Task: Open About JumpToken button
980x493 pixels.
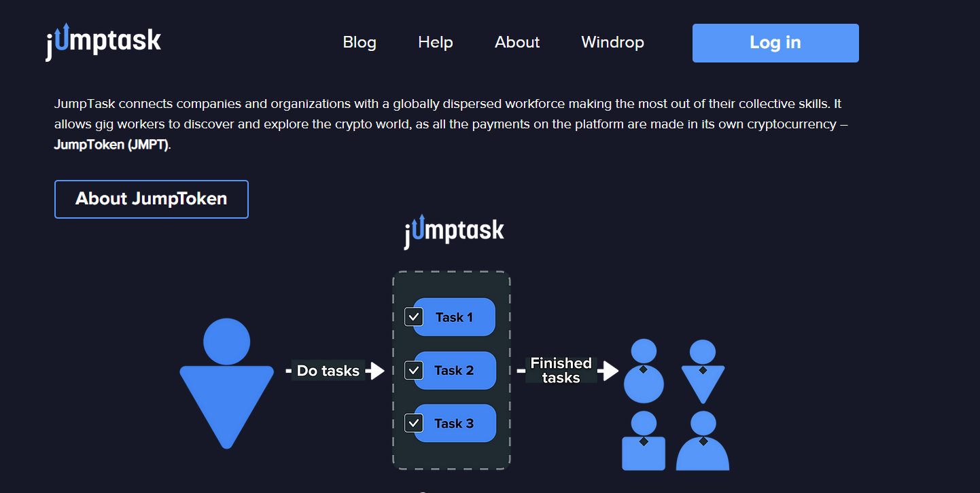Action: 152,199
